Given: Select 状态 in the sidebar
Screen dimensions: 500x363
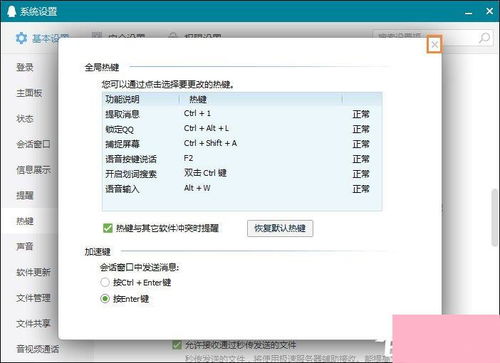Looking at the screenshot, I should [25, 119].
